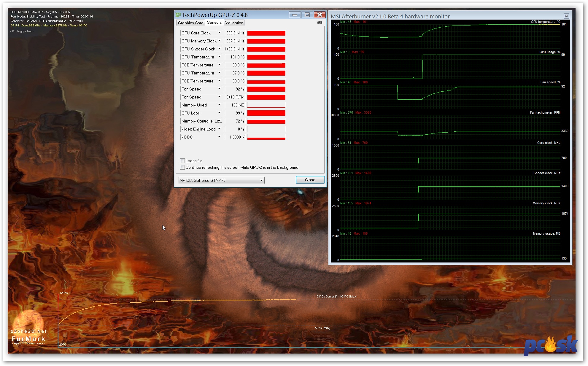Click the 699.5 MHz core clock value
588x366 pixels.
tap(235, 33)
